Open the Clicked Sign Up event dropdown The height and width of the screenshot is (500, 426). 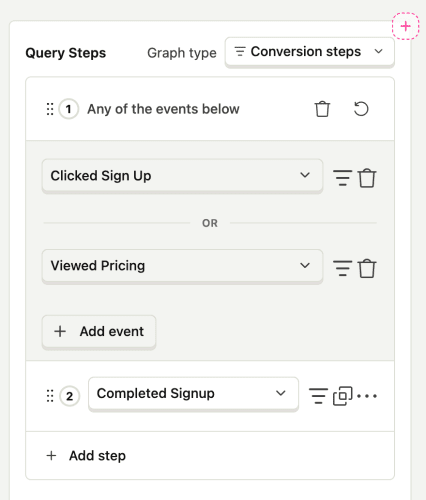(182, 176)
